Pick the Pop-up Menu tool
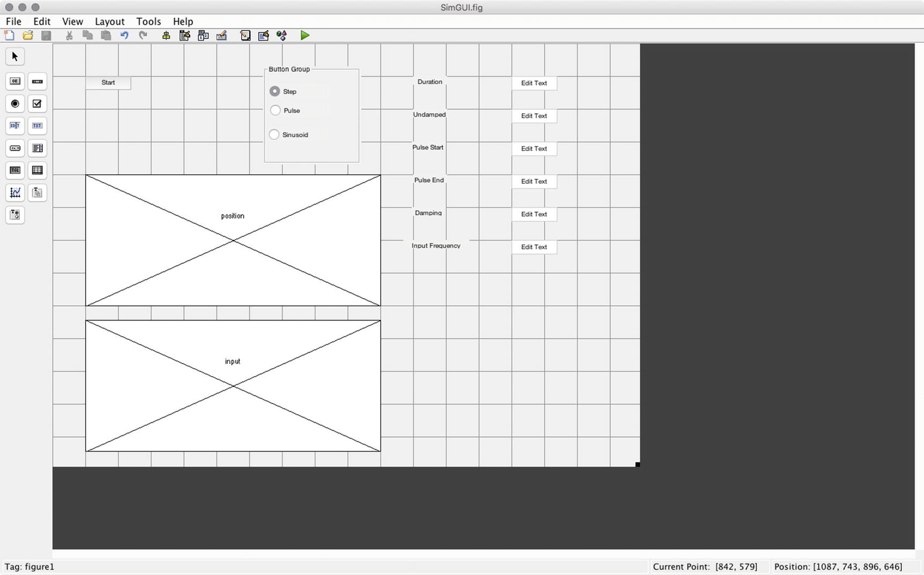The height and width of the screenshot is (575, 924). coord(14,148)
